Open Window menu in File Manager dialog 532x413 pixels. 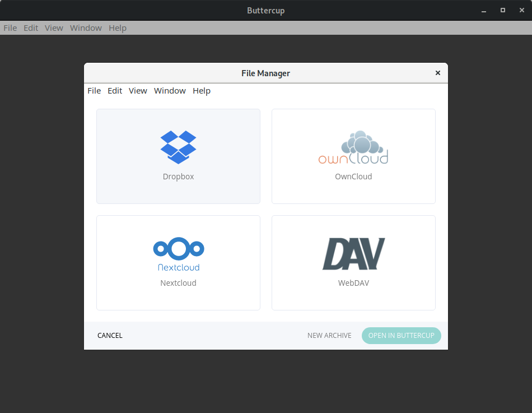pyautogui.click(x=170, y=91)
